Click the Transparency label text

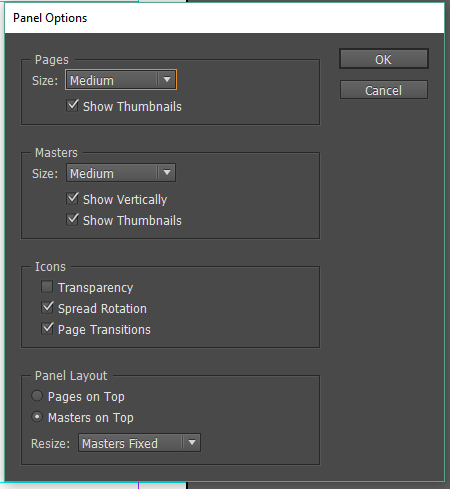pyautogui.click(x=96, y=288)
